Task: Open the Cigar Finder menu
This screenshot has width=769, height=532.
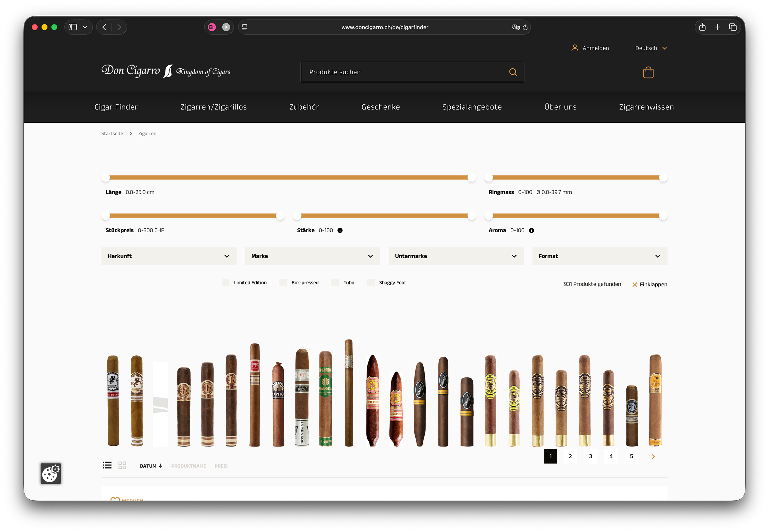Action: 116,107
